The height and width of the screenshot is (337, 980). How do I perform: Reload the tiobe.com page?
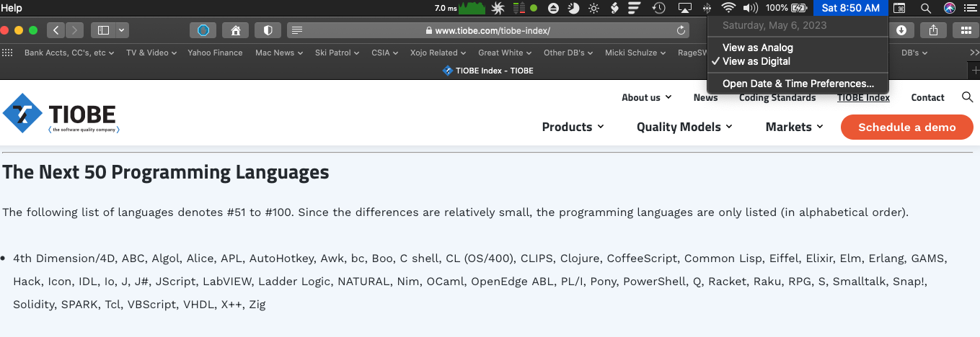pos(681,30)
